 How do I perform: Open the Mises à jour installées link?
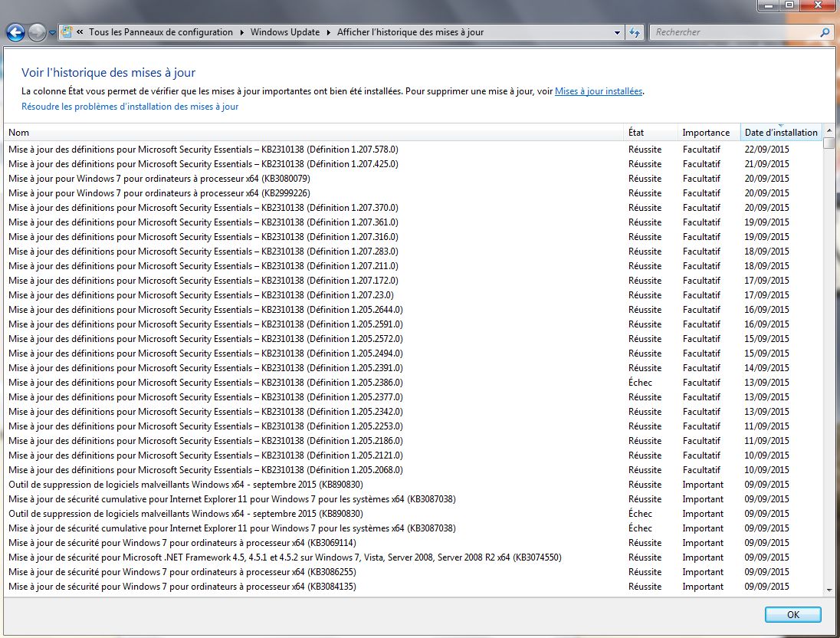point(599,91)
